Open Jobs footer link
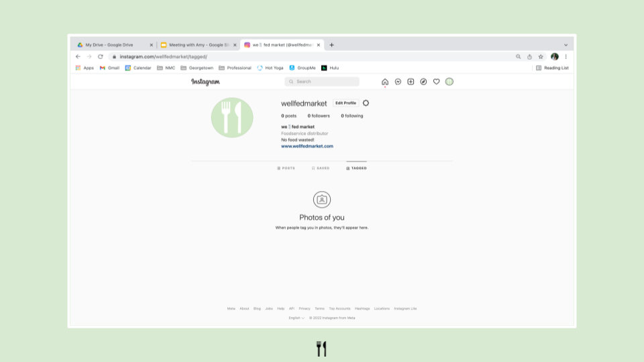Screen dimensions: 644x362 coord(269,308)
